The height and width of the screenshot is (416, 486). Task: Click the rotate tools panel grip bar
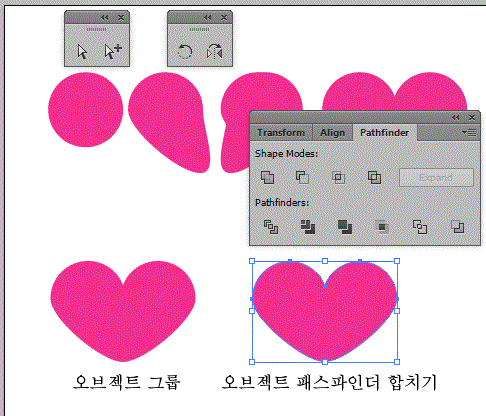(x=199, y=29)
